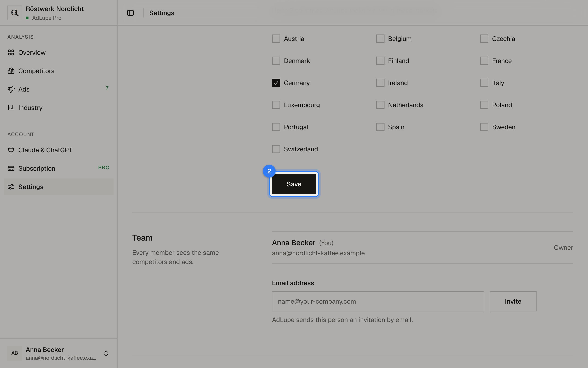Check the Italy checkbox
The height and width of the screenshot is (368, 588).
click(x=484, y=83)
